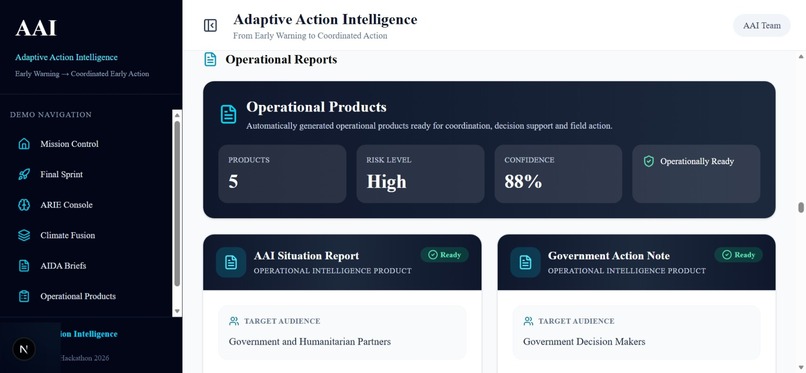Collapse the sidebar with the panel toggle icon
The width and height of the screenshot is (806, 373).
(x=210, y=25)
